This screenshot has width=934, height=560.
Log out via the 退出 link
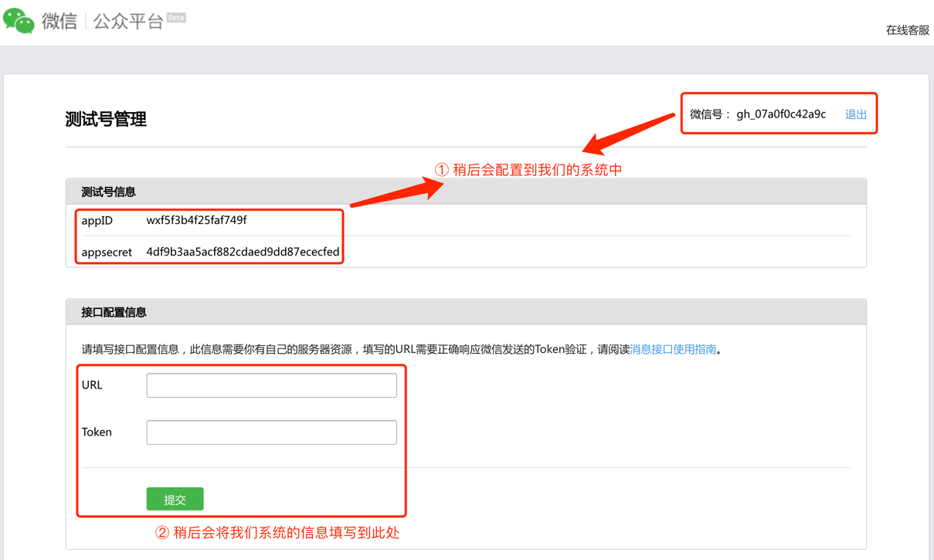(x=855, y=114)
